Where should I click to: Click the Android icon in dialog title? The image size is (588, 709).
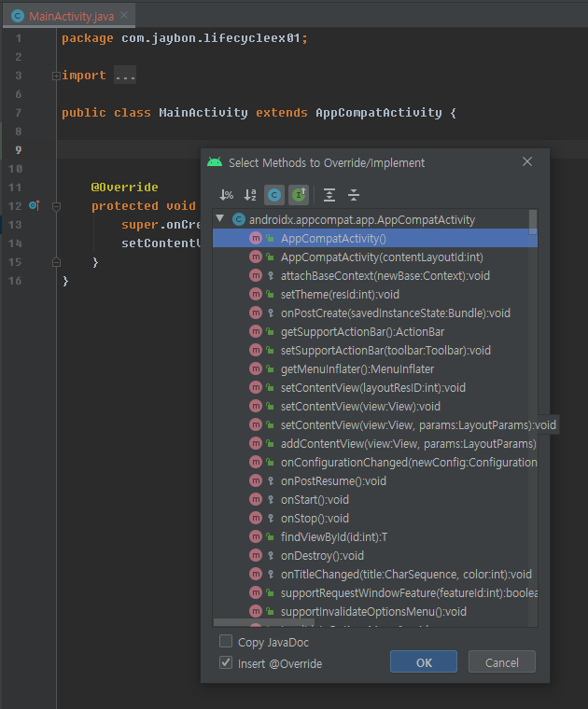pyautogui.click(x=215, y=162)
